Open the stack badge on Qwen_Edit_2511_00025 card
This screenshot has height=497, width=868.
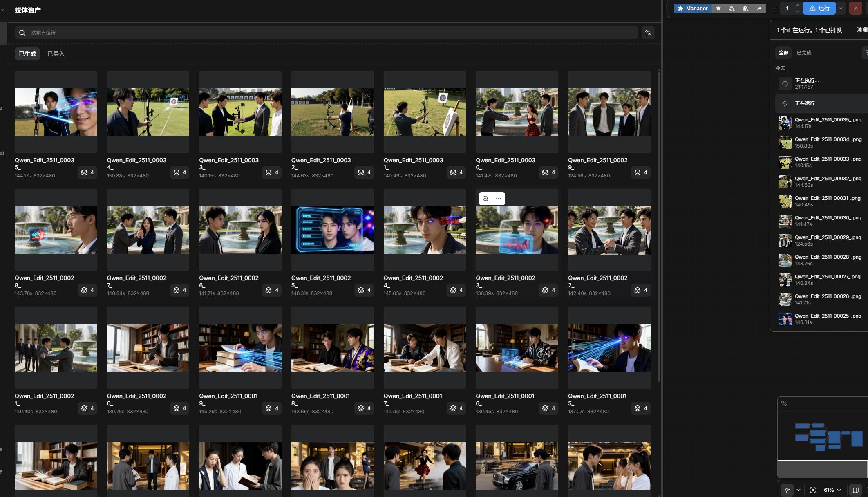click(364, 290)
